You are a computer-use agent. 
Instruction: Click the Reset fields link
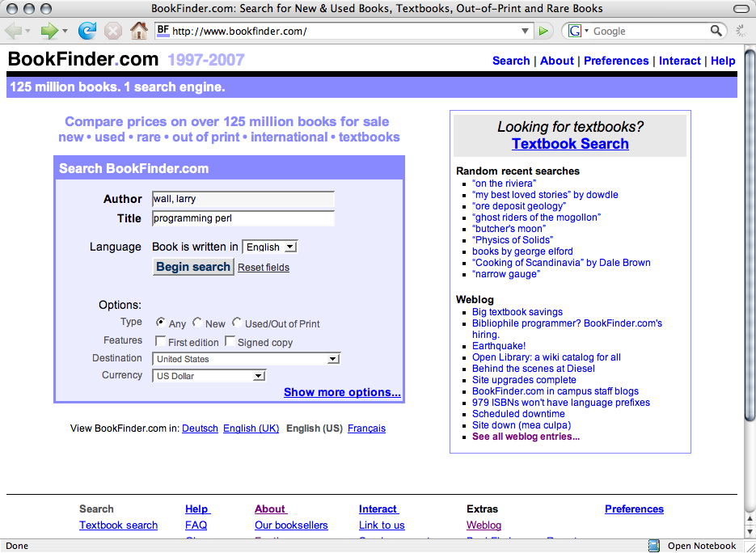point(264,268)
